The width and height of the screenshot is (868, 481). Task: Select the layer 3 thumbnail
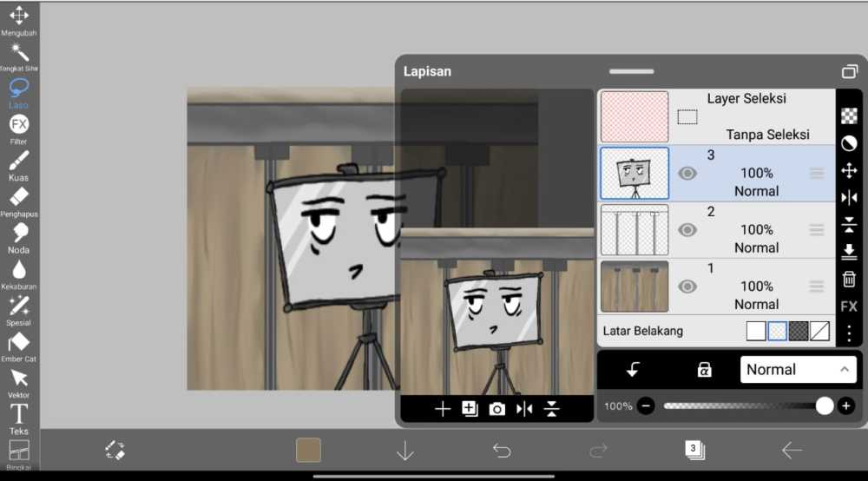coord(635,174)
